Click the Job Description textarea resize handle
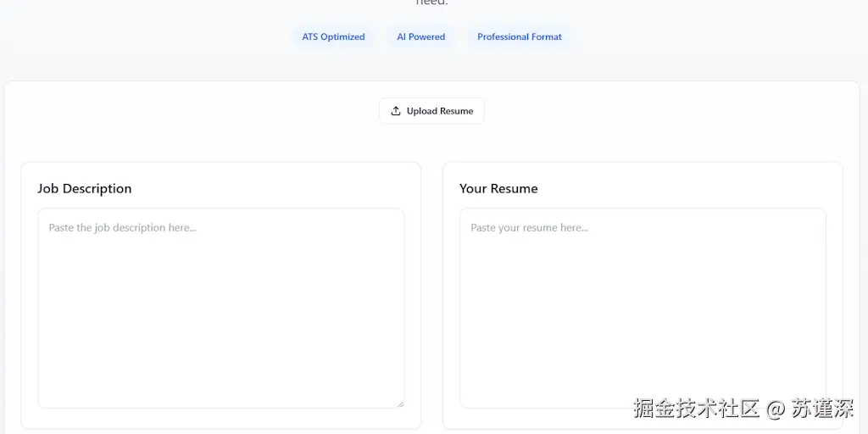 (400, 404)
